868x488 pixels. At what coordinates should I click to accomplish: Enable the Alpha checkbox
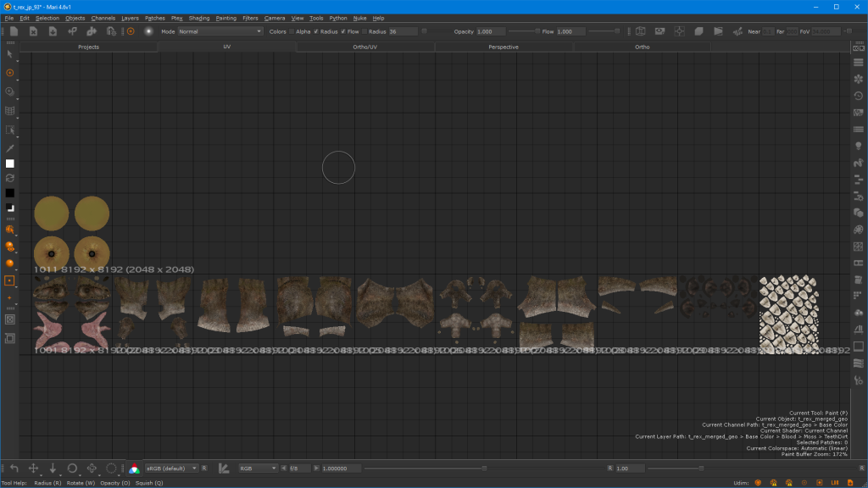tap(292, 31)
